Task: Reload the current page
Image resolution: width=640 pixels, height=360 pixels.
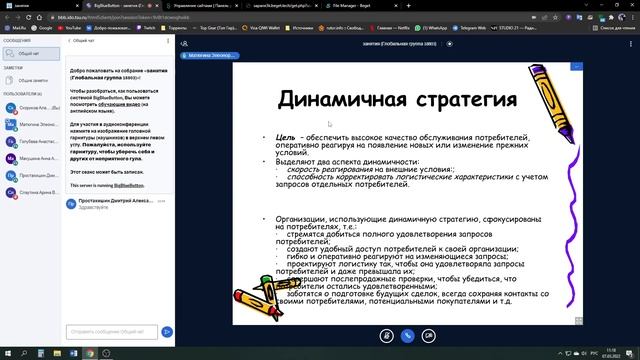Action: point(29,18)
